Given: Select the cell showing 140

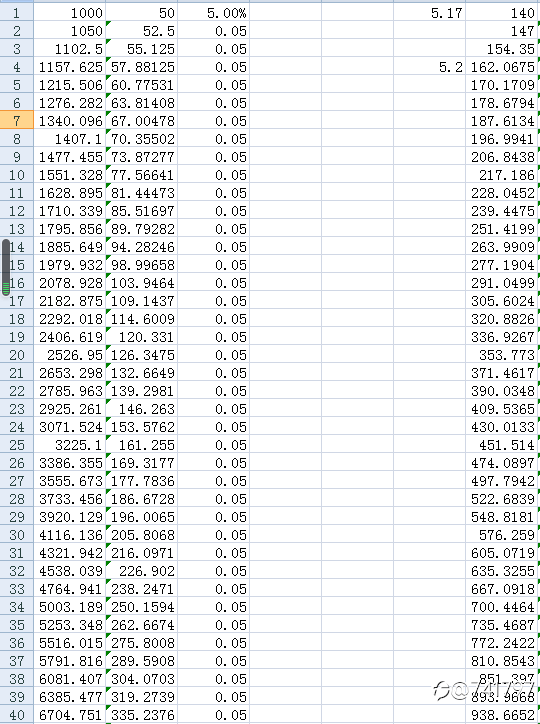Looking at the screenshot, I should [x=502, y=12].
